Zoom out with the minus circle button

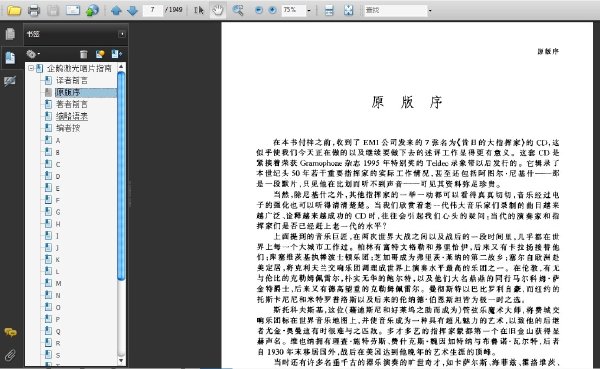point(259,10)
